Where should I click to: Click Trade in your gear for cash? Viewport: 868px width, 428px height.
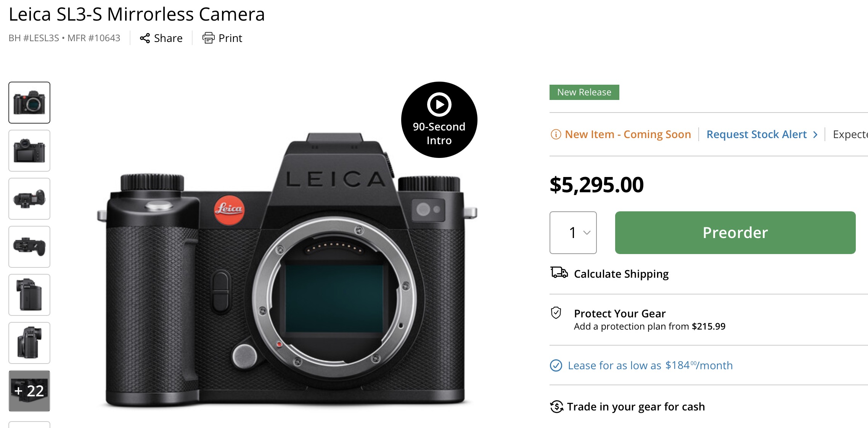635,407
